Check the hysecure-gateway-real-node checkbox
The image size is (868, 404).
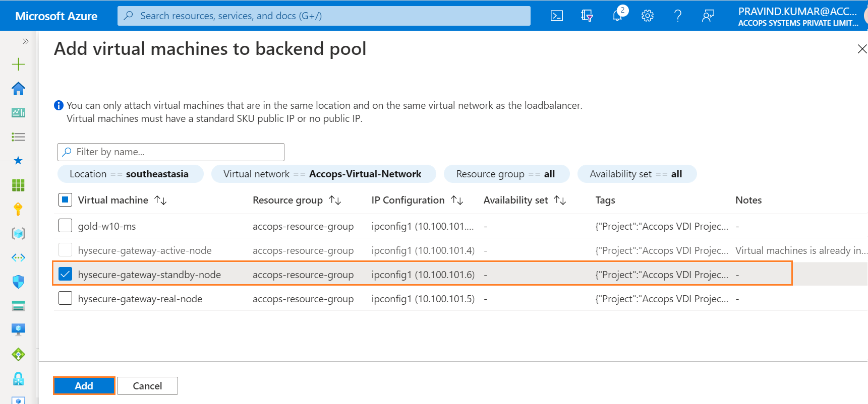66,298
